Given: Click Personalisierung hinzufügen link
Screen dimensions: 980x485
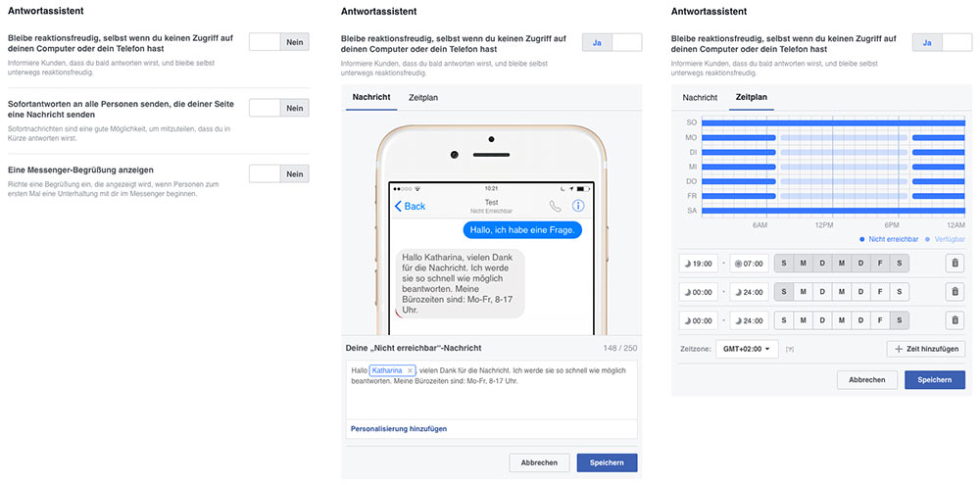Looking at the screenshot, I should (x=399, y=429).
